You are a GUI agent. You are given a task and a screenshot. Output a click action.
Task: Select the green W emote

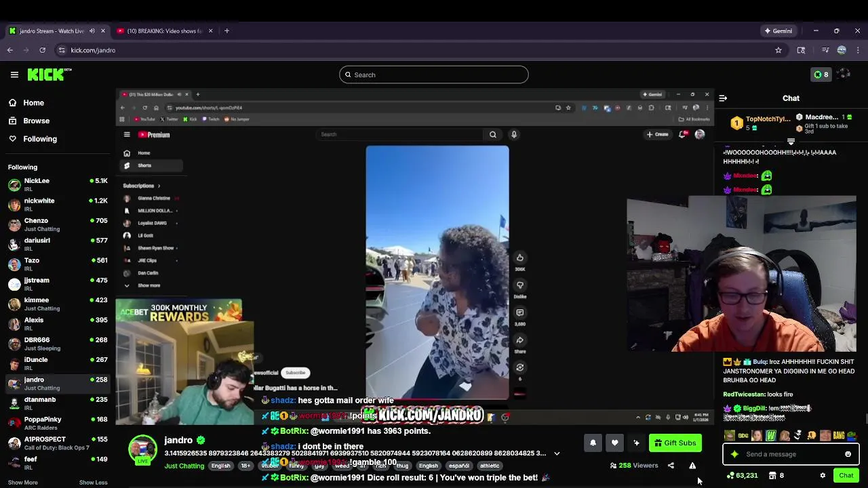click(770, 436)
